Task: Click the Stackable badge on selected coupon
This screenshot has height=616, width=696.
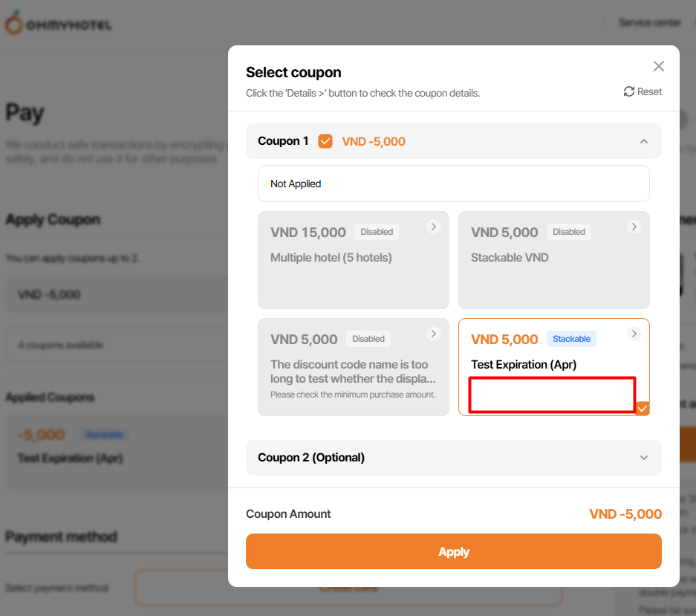Action: click(571, 339)
